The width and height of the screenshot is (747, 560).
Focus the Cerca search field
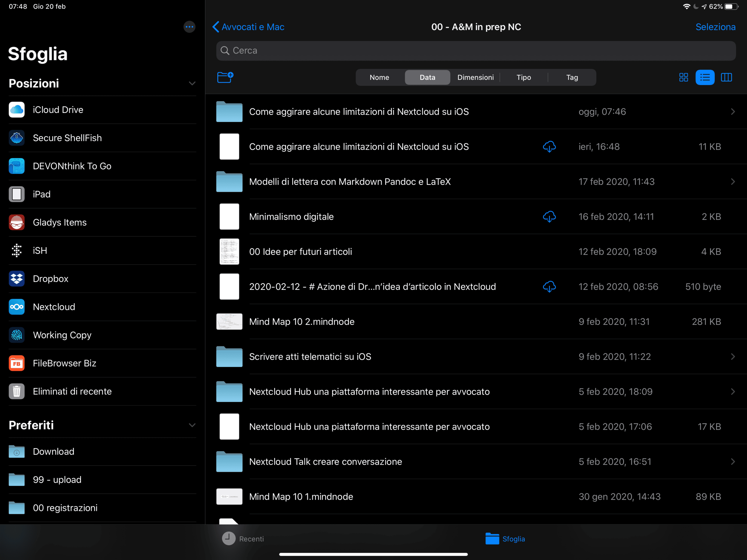[476, 51]
